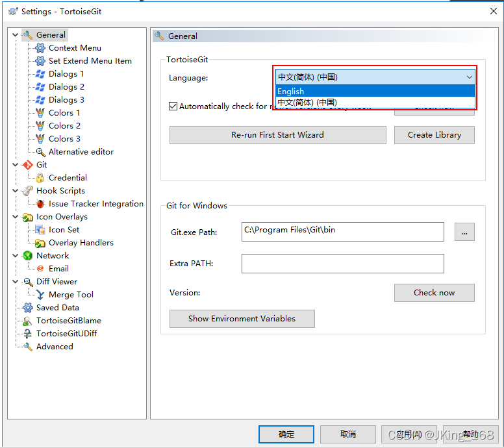The image size is (504, 448).
Task: Choose English in the language list
Action: (x=375, y=91)
